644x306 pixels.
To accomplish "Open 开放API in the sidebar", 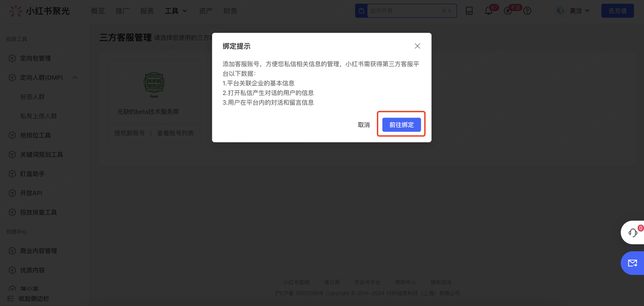I will pyautogui.click(x=31, y=193).
